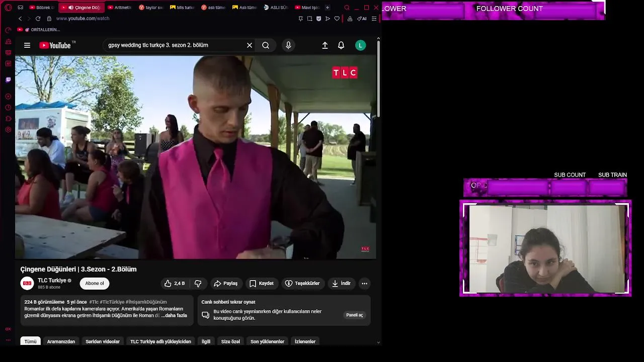Switch to the Mis turke tab
The width and height of the screenshot is (644, 362).
pos(182,8)
